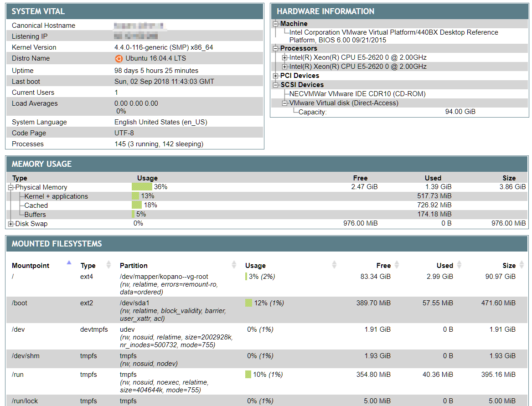This screenshot has width=532, height=406.
Task: Click the sort arrow next to Mountpoint
Action: pyautogui.click(x=69, y=262)
